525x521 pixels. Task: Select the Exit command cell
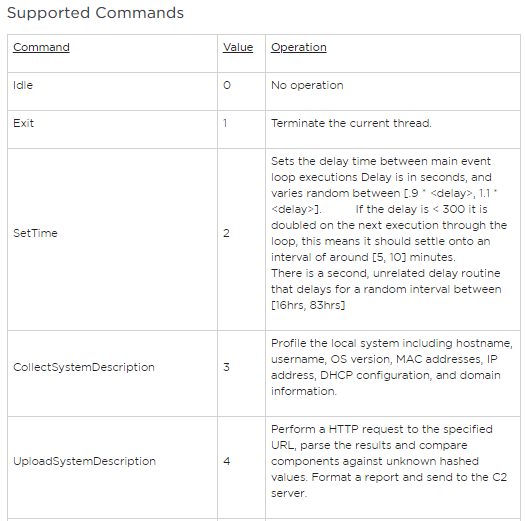(112, 130)
